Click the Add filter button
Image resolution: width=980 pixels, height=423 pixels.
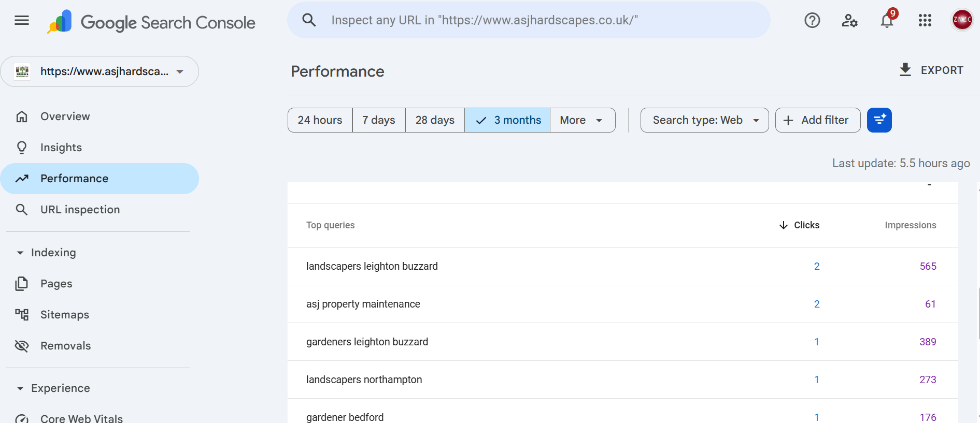pyautogui.click(x=817, y=120)
